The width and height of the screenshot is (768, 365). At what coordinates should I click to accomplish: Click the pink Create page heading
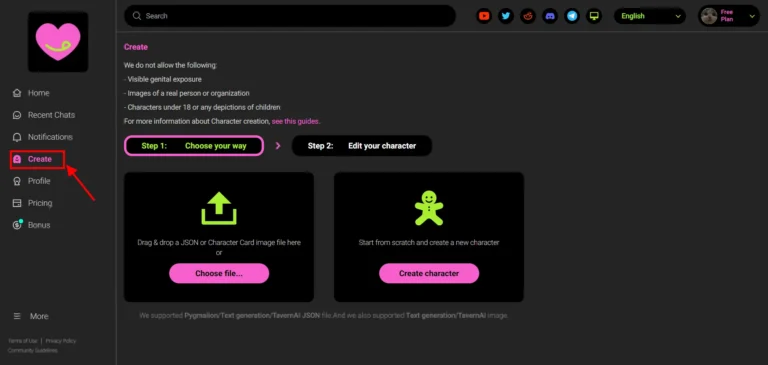[136, 47]
